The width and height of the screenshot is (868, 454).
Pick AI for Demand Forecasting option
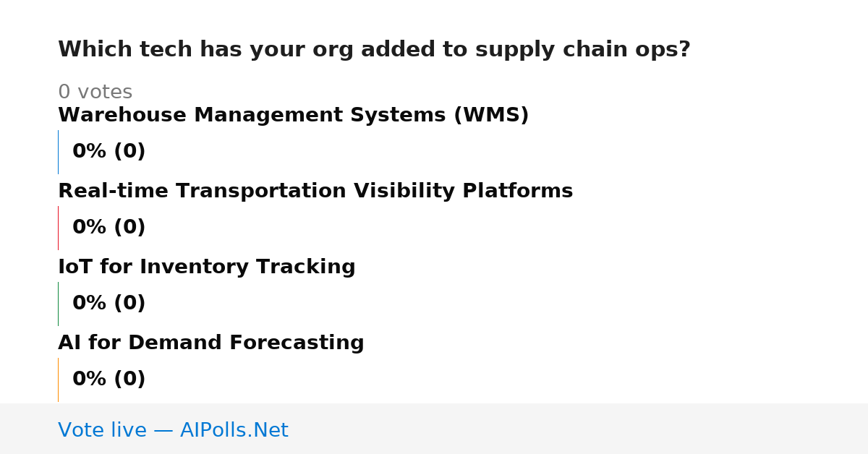(211, 343)
